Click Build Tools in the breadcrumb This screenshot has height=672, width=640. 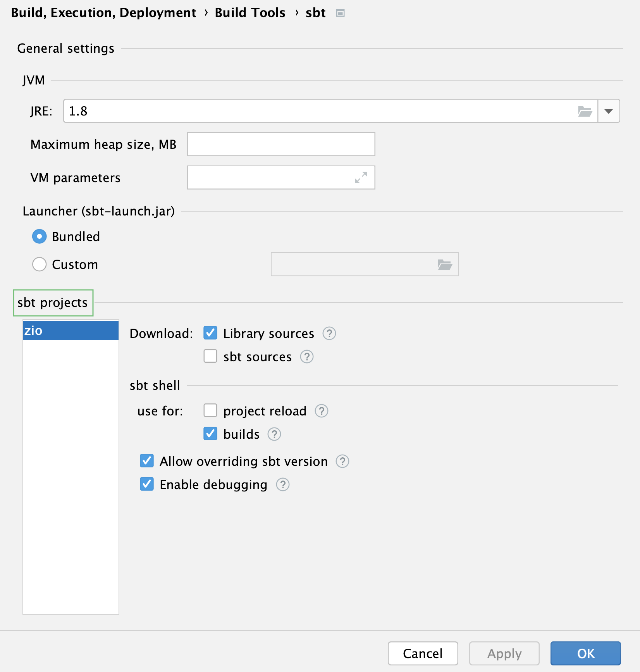250,12
